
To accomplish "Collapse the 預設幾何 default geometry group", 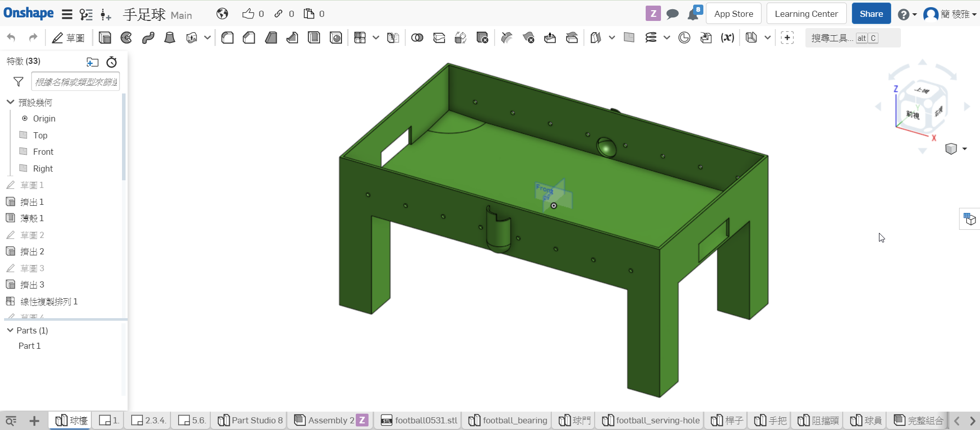I will pos(10,102).
